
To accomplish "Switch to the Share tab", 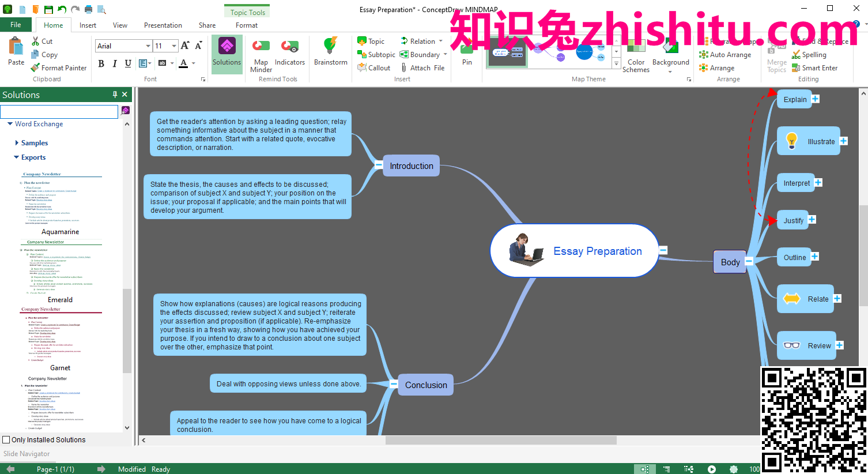I will [x=207, y=25].
